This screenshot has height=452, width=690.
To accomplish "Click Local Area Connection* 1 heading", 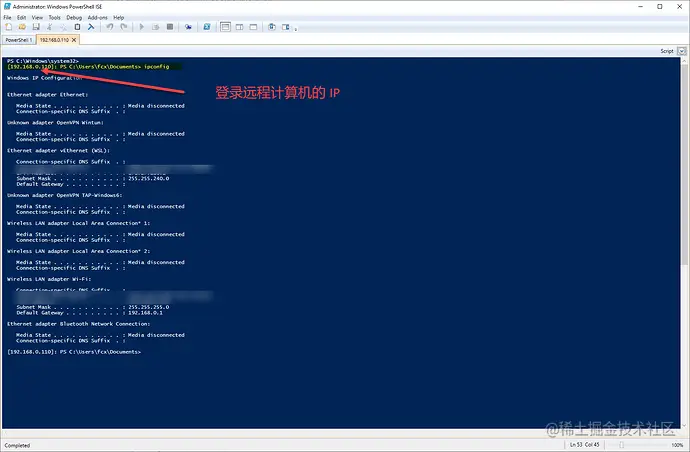I will pos(79,223).
